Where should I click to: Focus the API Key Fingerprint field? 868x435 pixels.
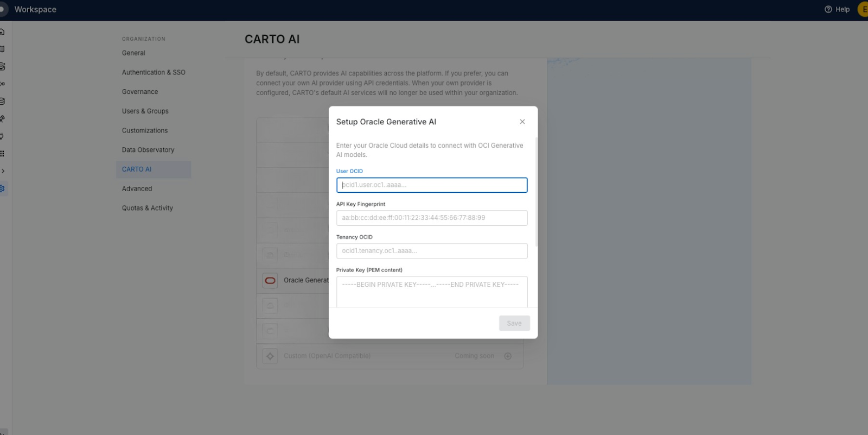(x=431, y=218)
